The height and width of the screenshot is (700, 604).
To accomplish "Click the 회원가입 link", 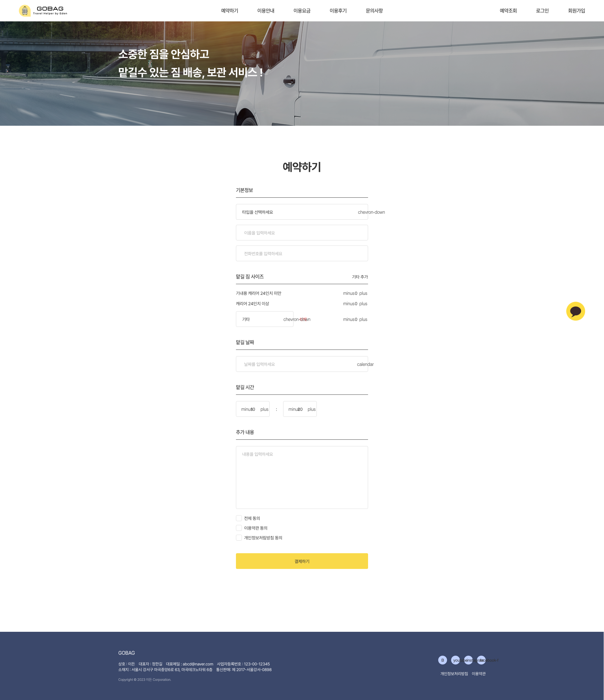I will tap(577, 11).
